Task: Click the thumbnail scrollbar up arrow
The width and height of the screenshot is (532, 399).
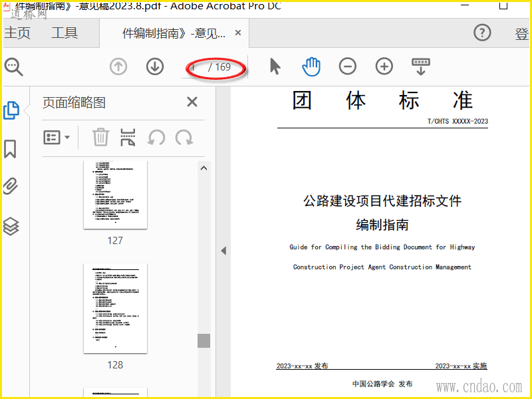Action: [x=204, y=168]
